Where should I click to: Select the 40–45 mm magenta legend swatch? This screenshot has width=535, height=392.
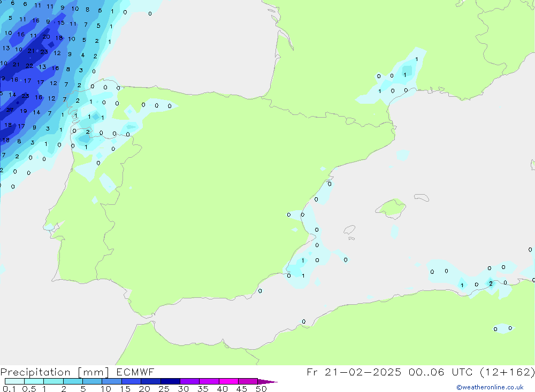pos(228,381)
